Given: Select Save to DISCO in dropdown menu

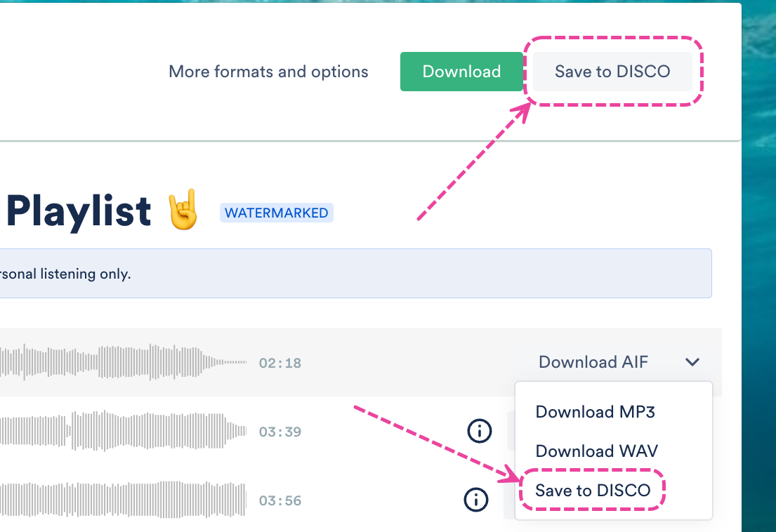Looking at the screenshot, I should 593,490.
